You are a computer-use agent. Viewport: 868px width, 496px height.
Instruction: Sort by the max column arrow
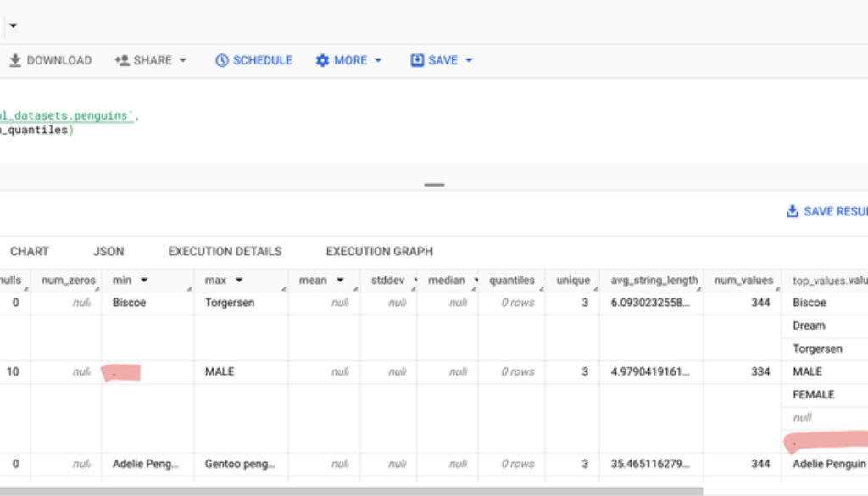point(239,280)
